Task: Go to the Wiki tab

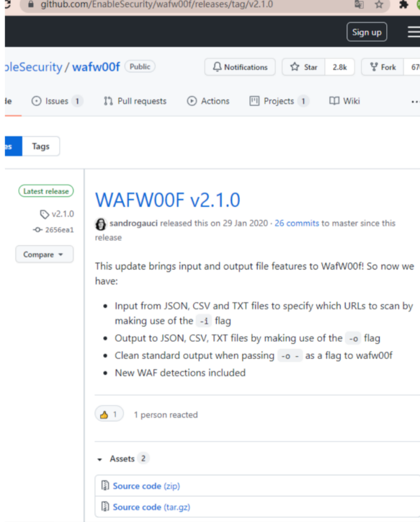Action: coord(344,101)
